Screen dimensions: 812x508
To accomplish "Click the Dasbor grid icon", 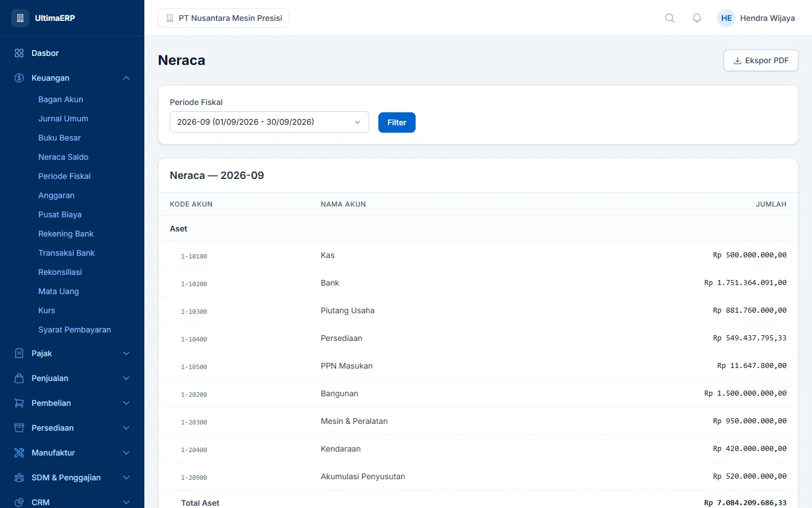I will [19, 53].
